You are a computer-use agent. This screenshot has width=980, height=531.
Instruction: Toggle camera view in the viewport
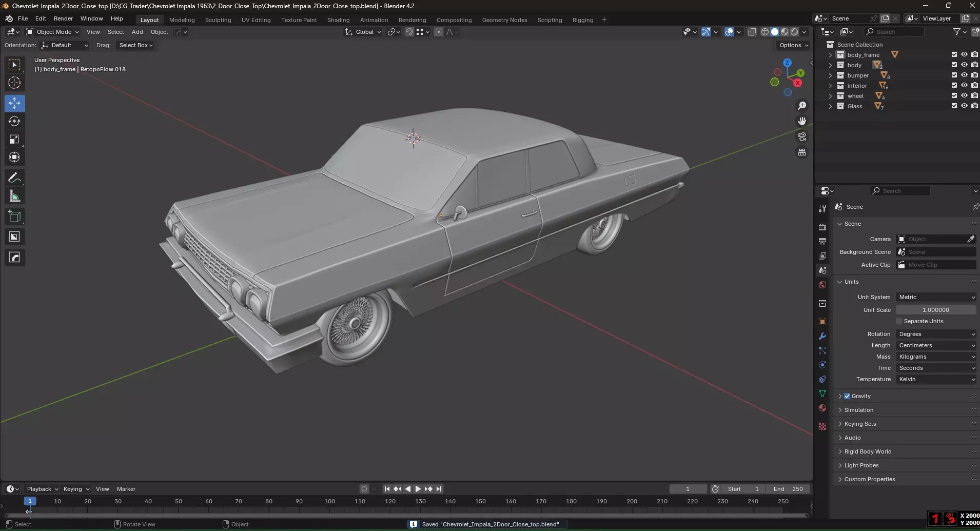pos(802,137)
